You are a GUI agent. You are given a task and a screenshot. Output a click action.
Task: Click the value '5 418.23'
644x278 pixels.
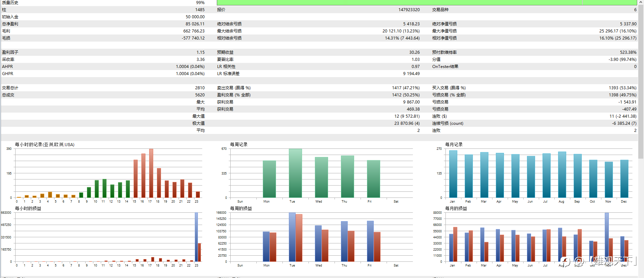pos(411,24)
